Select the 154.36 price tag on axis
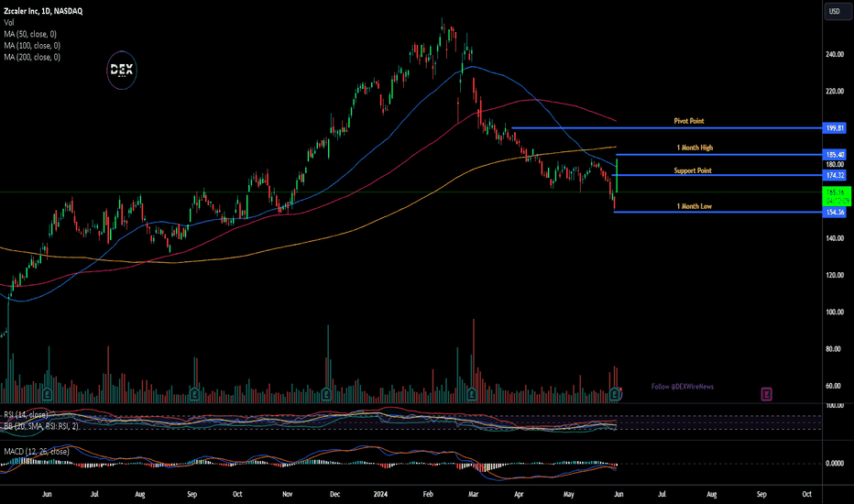This screenshot has height=504, width=854. pyautogui.click(x=835, y=212)
